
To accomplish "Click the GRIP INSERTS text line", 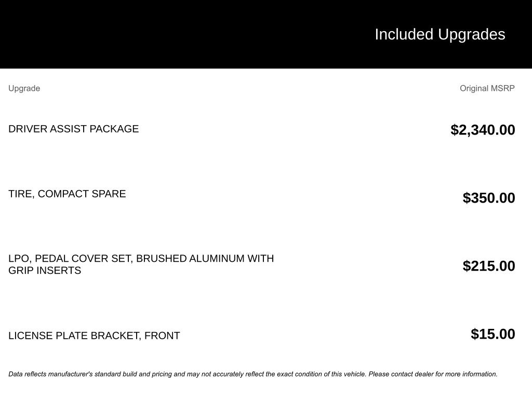I will [45, 271].
